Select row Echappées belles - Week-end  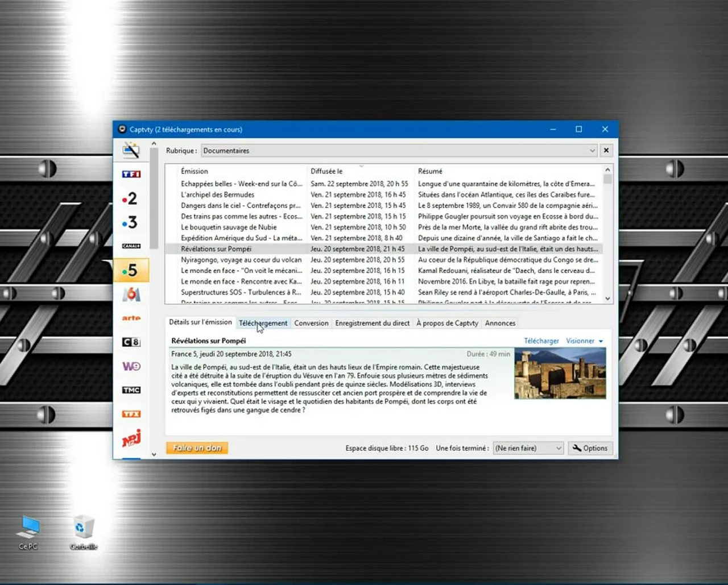pos(383,184)
